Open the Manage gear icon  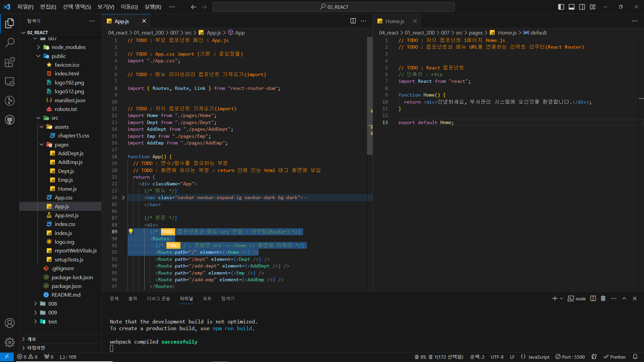tap(10, 342)
